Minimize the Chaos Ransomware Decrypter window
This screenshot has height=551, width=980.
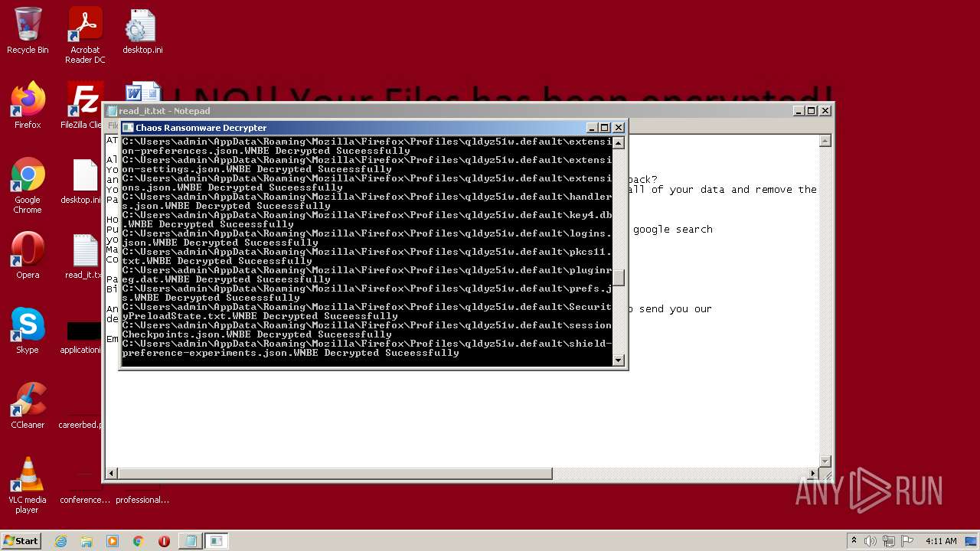pyautogui.click(x=591, y=128)
